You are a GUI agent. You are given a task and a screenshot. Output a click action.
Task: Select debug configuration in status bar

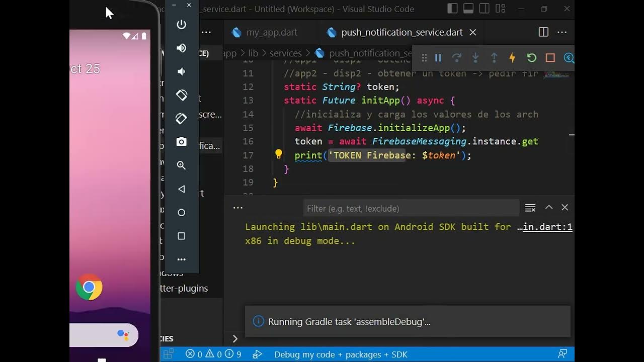pyautogui.click(x=341, y=354)
